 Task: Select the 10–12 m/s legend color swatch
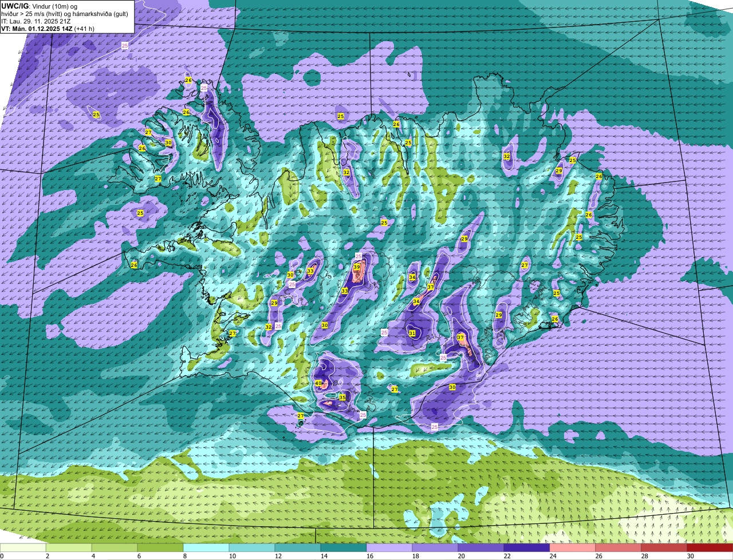click(x=252, y=548)
